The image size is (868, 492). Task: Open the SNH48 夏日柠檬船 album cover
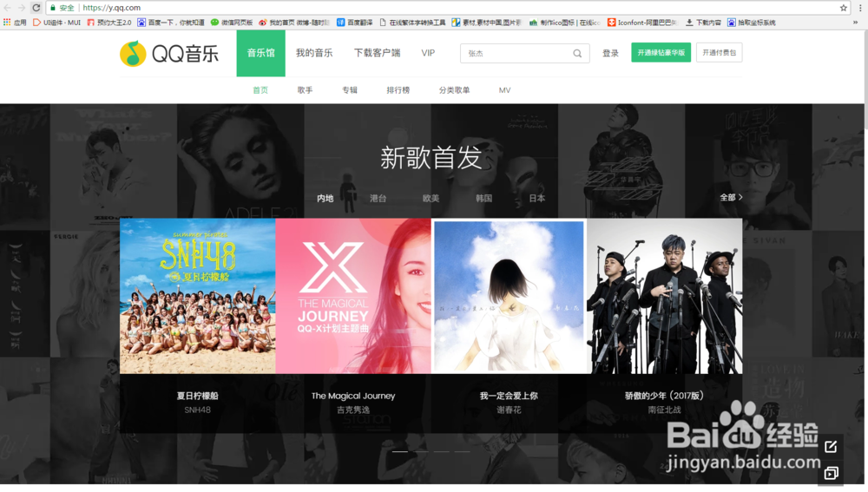(x=198, y=296)
